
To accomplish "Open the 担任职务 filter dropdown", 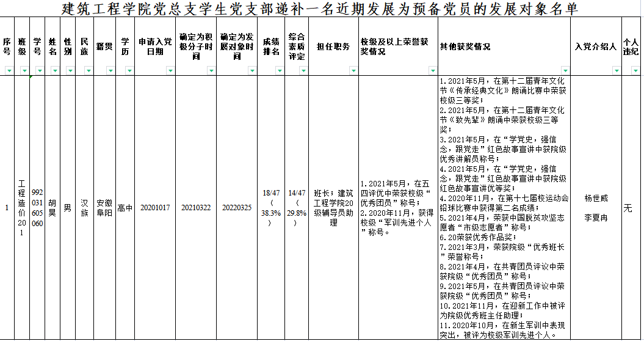I will click(353, 71).
